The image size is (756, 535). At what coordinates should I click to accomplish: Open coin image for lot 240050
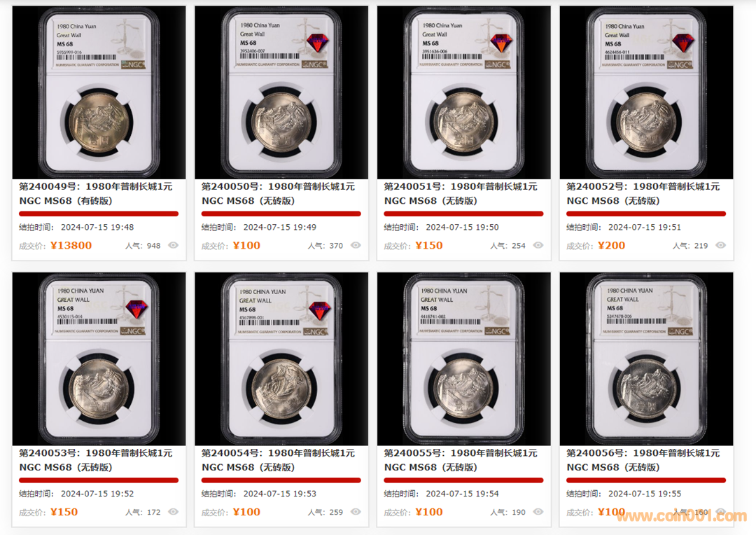[x=281, y=92]
